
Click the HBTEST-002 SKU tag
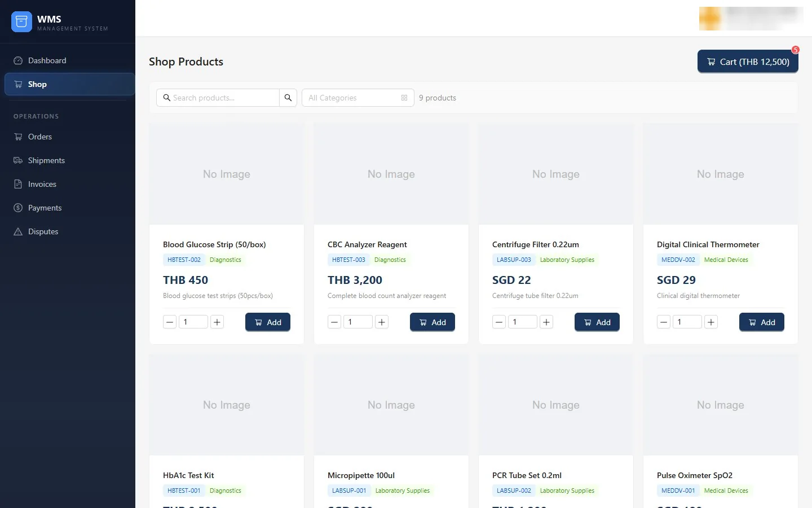[x=184, y=260]
